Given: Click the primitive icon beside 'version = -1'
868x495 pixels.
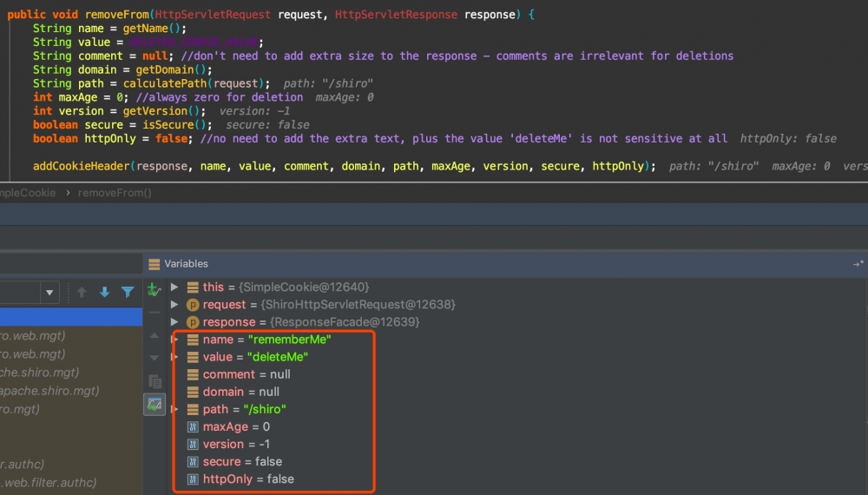Looking at the screenshot, I should [193, 444].
